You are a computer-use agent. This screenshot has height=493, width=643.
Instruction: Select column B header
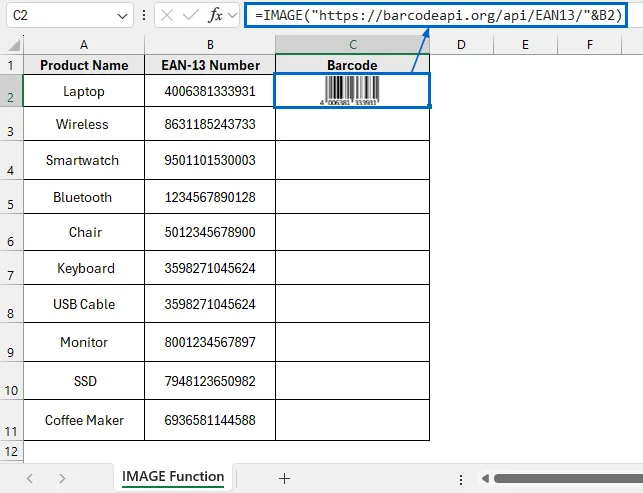tap(210, 44)
